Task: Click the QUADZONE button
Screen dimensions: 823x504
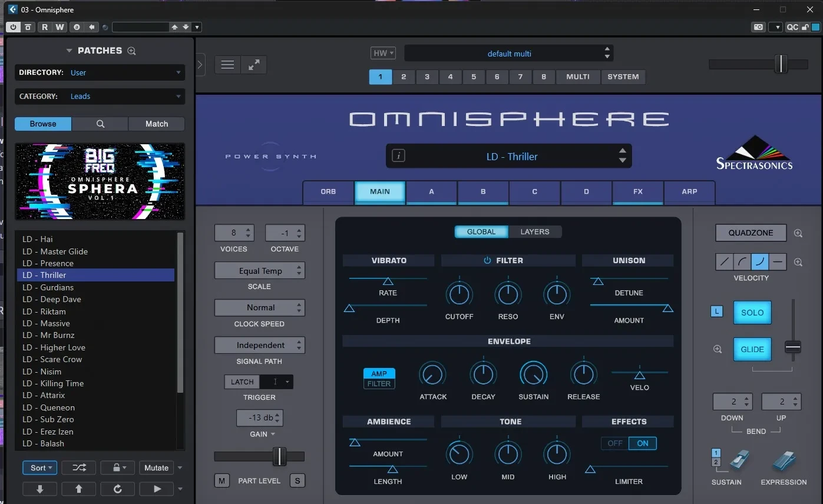Action: pos(751,233)
